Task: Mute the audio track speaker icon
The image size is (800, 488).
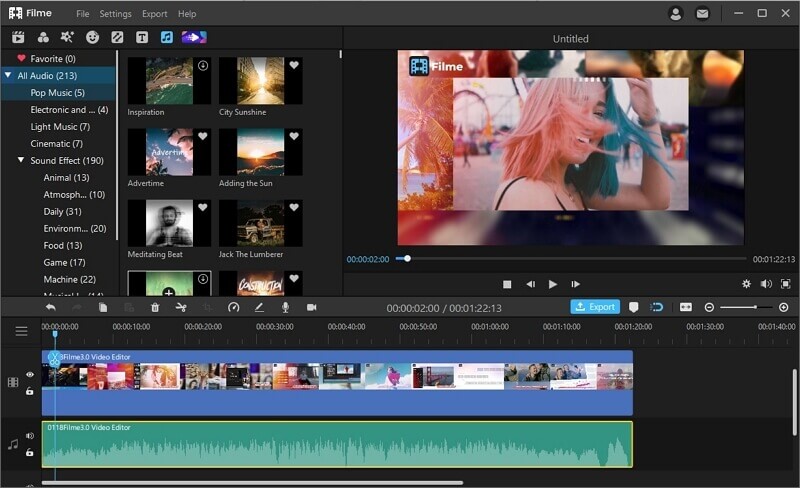Action: click(30, 436)
